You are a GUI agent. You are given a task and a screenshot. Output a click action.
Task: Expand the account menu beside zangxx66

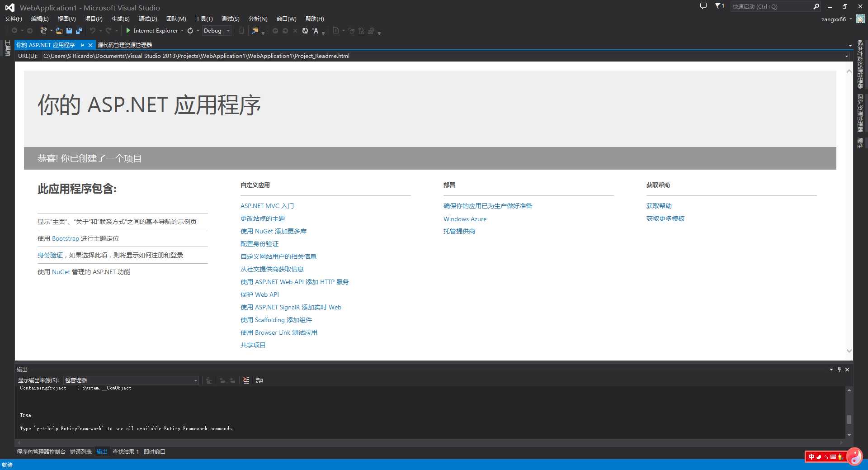(x=850, y=19)
